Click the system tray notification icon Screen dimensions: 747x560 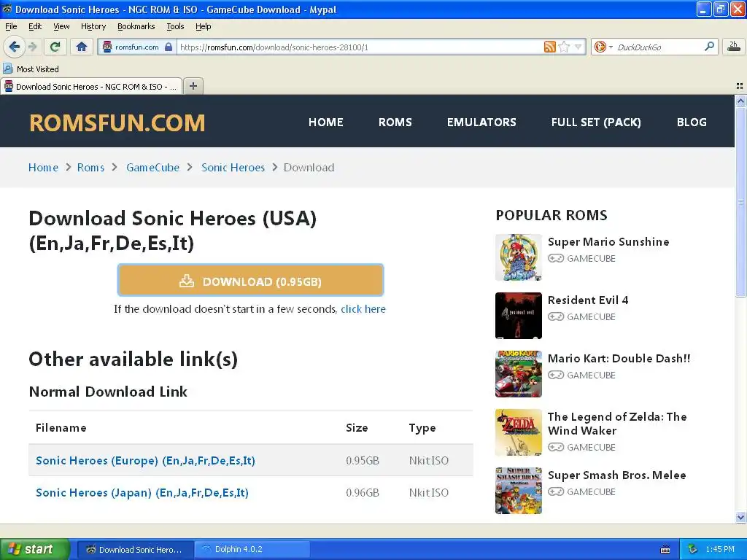click(693, 549)
